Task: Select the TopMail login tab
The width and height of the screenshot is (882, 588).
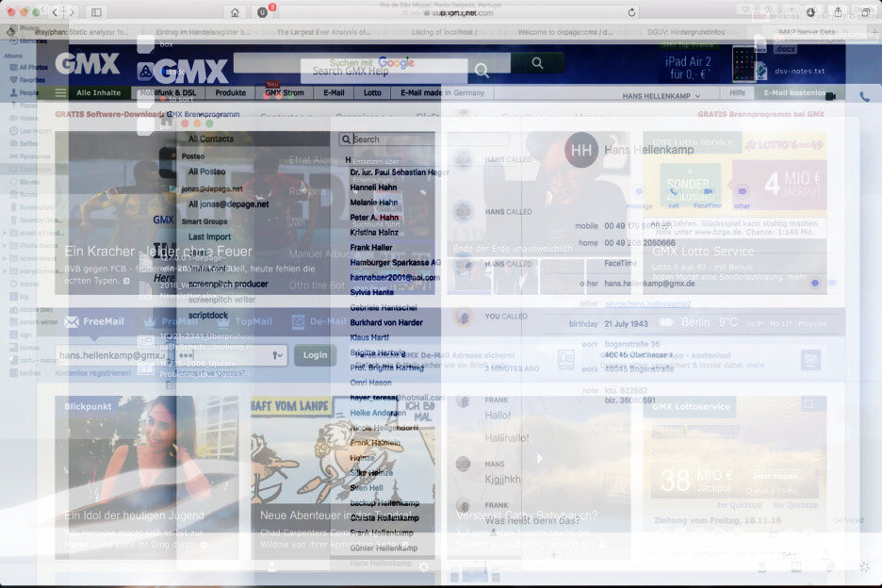Action: 245,322
